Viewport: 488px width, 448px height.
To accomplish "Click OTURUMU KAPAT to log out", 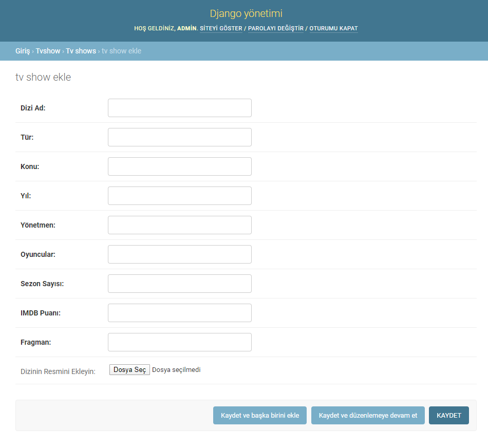I will coord(333,28).
